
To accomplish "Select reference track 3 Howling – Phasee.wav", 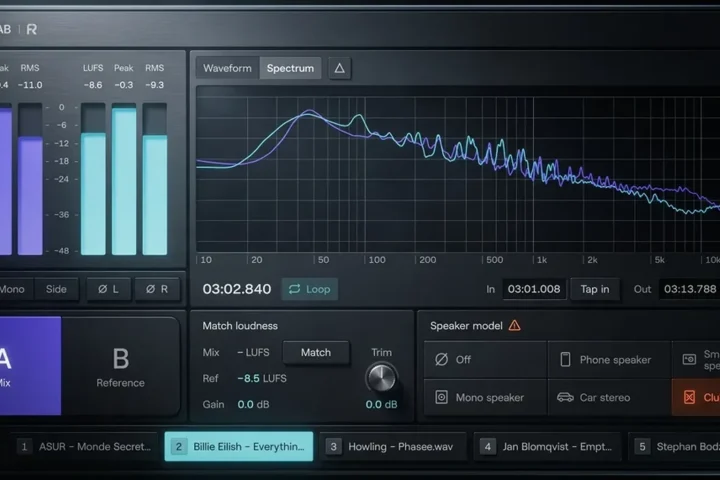I will (393, 446).
